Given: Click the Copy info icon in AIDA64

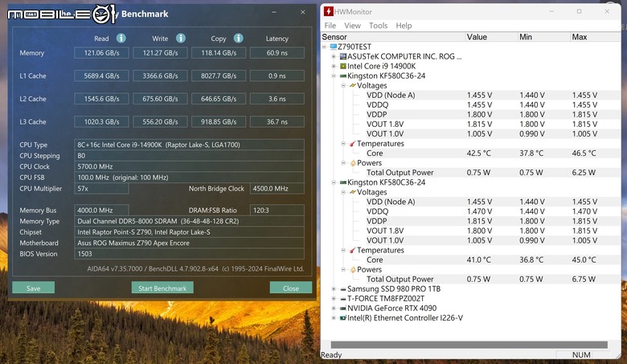Looking at the screenshot, I should (x=238, y=38).
